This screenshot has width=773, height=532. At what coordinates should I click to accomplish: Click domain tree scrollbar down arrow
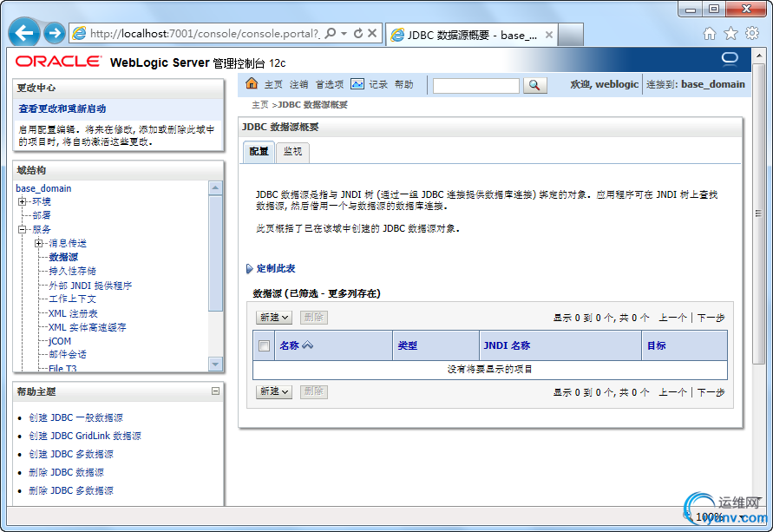pyautogui.click(x=215, y=365)
